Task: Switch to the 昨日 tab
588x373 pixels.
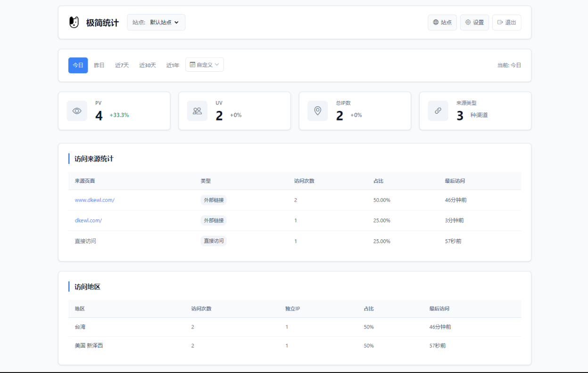Action: (99, 65)
